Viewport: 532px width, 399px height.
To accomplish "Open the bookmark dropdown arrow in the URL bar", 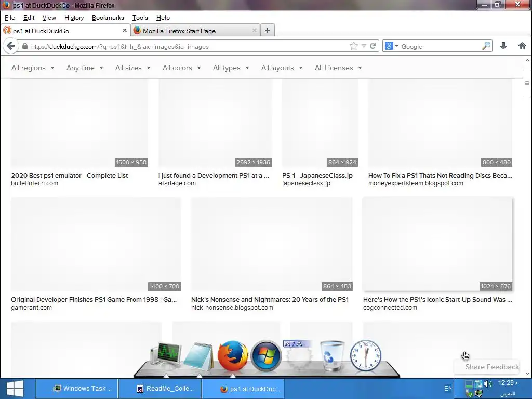I will pos(364,46).
